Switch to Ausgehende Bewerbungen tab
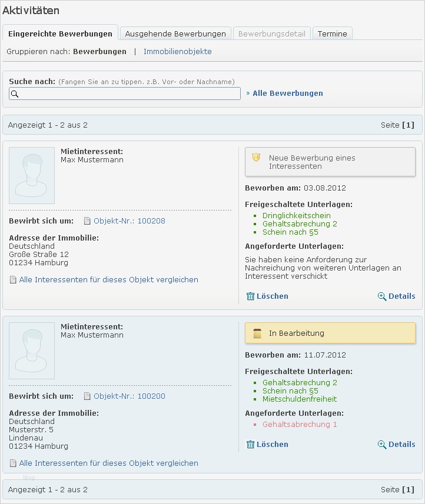 coord(175,34)
